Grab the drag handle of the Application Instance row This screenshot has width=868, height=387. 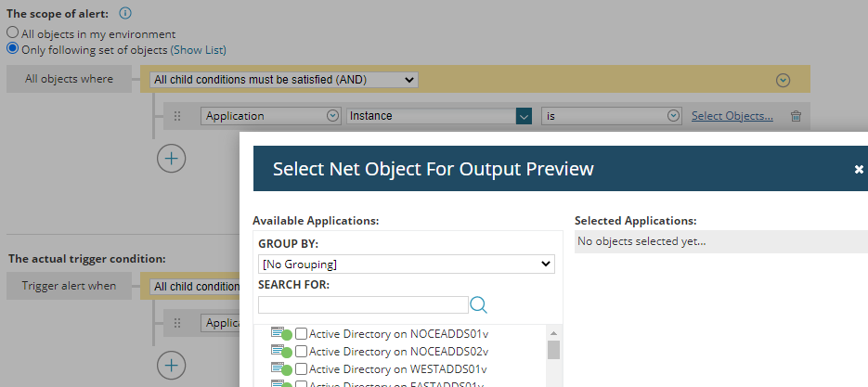tap(177, 116)
